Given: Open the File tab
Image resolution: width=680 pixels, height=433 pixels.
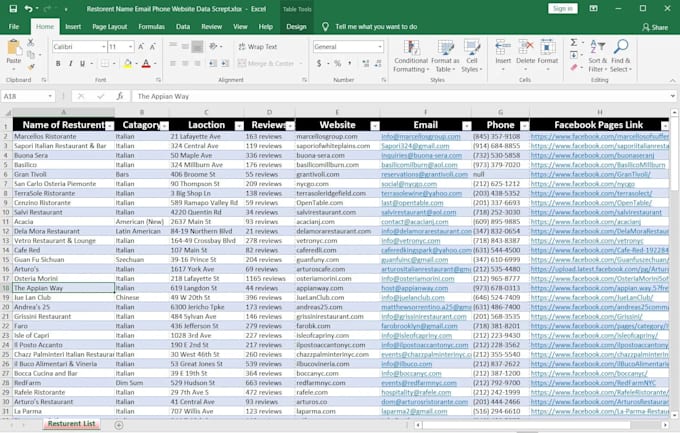Looking at the screenshot, I should [x=14, y=27].
